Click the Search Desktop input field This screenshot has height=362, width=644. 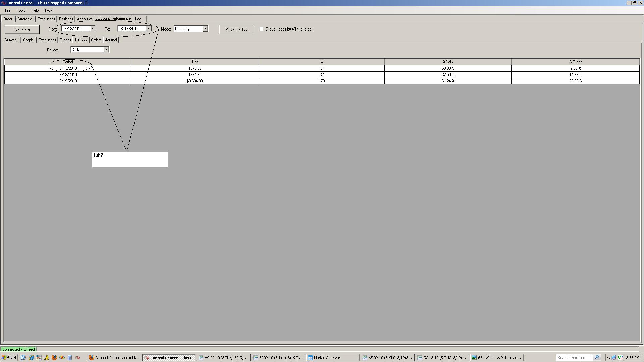(575, 358)
